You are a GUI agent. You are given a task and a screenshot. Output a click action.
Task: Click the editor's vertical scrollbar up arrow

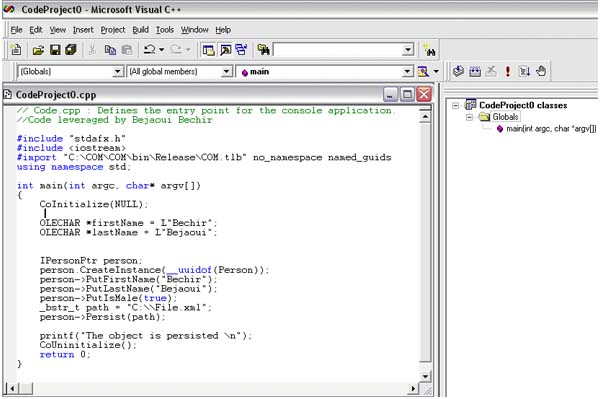(x=425, y=116)
